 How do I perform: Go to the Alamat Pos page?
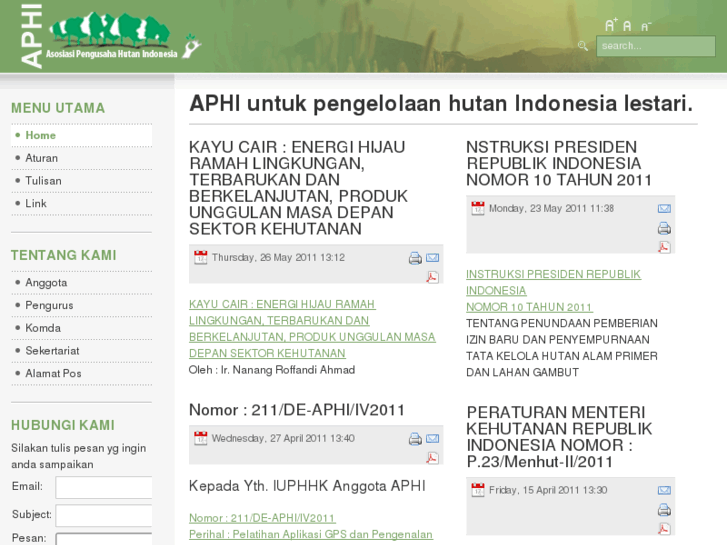tap(82, 374)
